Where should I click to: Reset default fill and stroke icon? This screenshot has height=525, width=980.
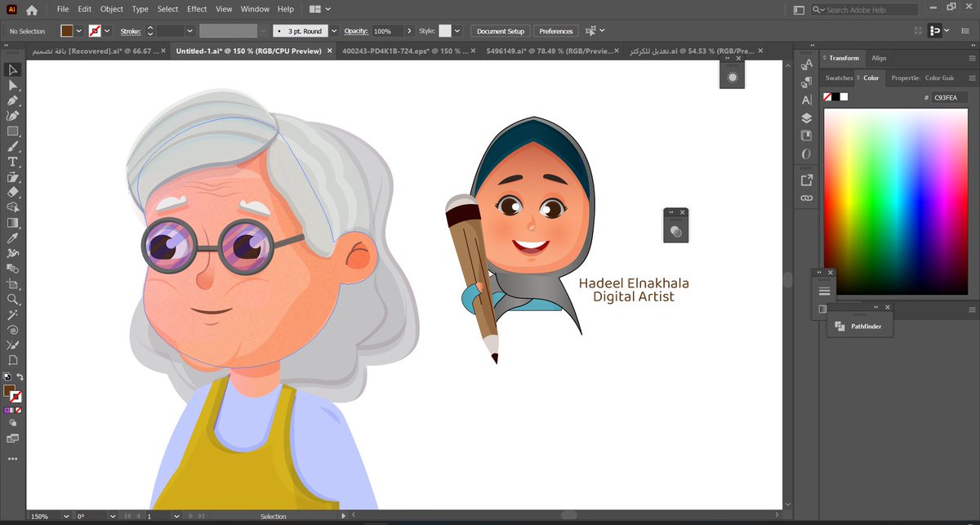7,377
